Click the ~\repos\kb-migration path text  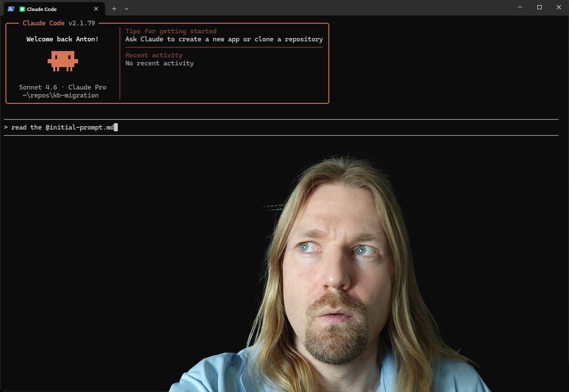pyautogui.click(x=61, y=95)
